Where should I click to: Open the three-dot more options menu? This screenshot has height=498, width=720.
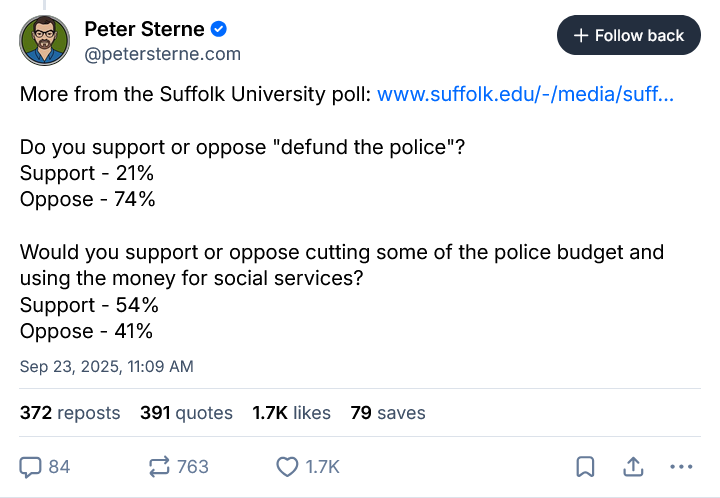pyautogui.click(x=681, y=466)
